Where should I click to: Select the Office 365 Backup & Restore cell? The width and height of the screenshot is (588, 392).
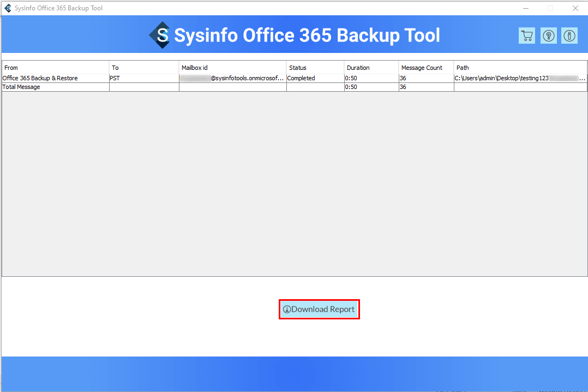click(x=40, y=78)
